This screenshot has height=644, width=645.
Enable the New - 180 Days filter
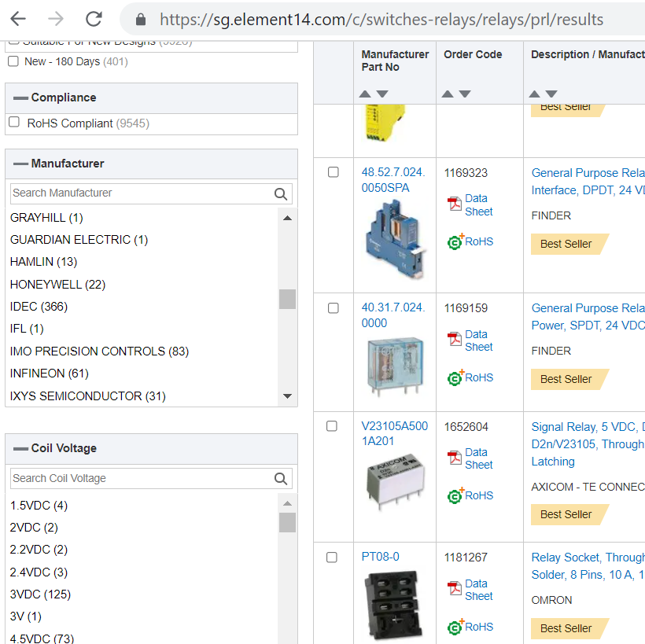point(13,61)
